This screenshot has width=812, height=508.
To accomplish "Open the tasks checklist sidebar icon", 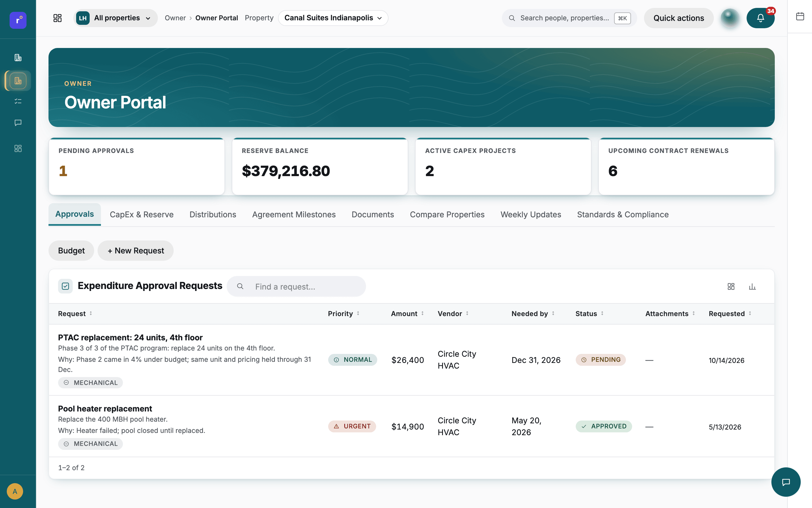I will tap(18, 101).
